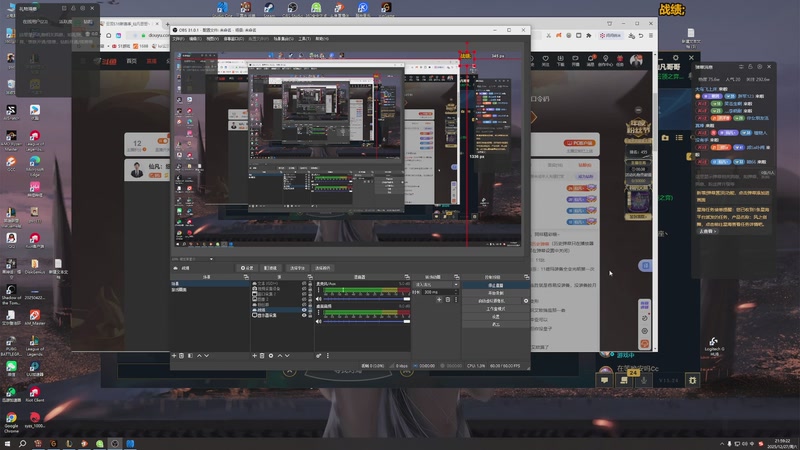The image size is (800, 450).
Task: Open advanced audio properties gear in mixer
Action: [318, 356]
